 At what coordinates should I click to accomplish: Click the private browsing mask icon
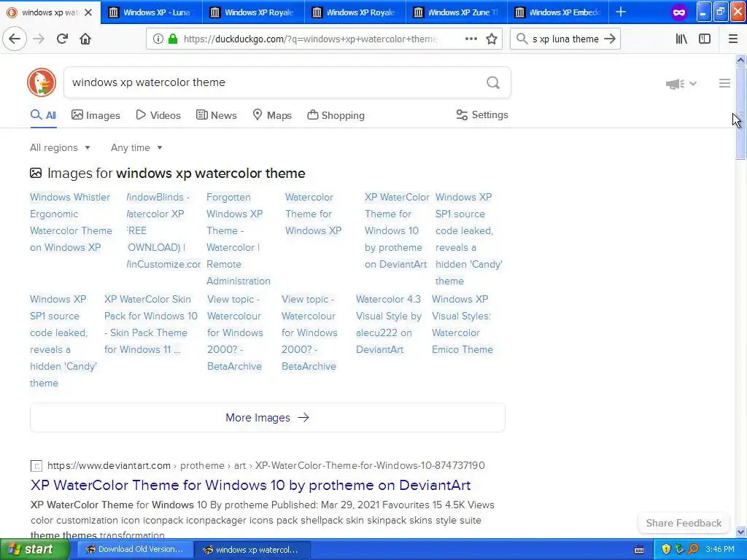pos(679,12)
